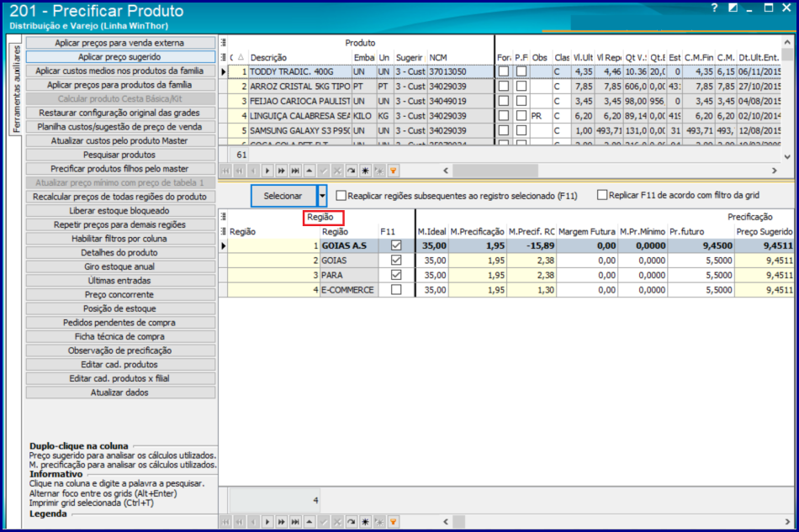
Task: Open the help question mark in title bar
Action: pos(714,8)
